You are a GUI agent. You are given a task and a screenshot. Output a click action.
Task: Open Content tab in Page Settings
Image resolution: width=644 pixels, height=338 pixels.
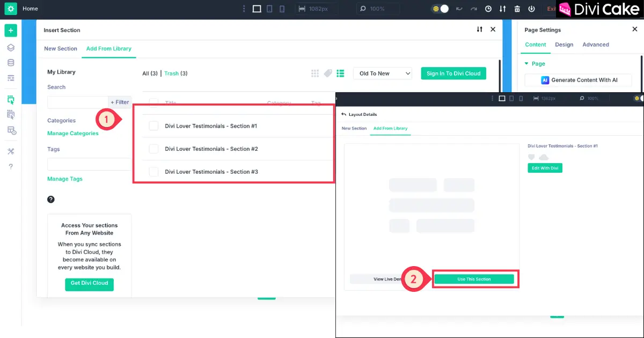click(x=536, y=45)
